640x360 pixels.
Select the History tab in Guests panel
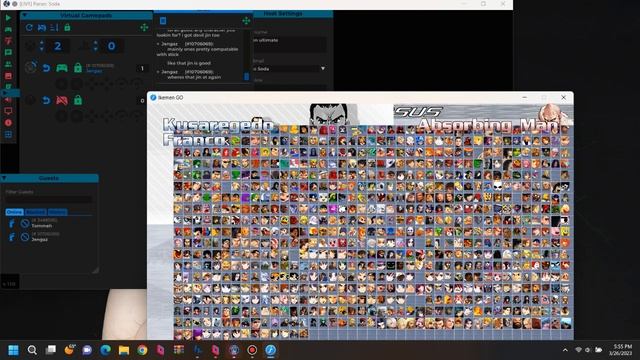57,212
